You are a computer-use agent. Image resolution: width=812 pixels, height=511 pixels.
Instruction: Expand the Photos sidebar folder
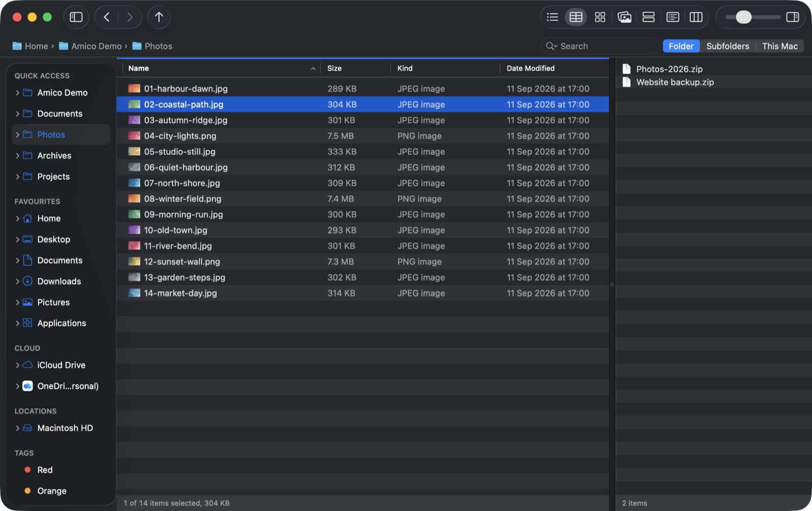tap(18, 135)
